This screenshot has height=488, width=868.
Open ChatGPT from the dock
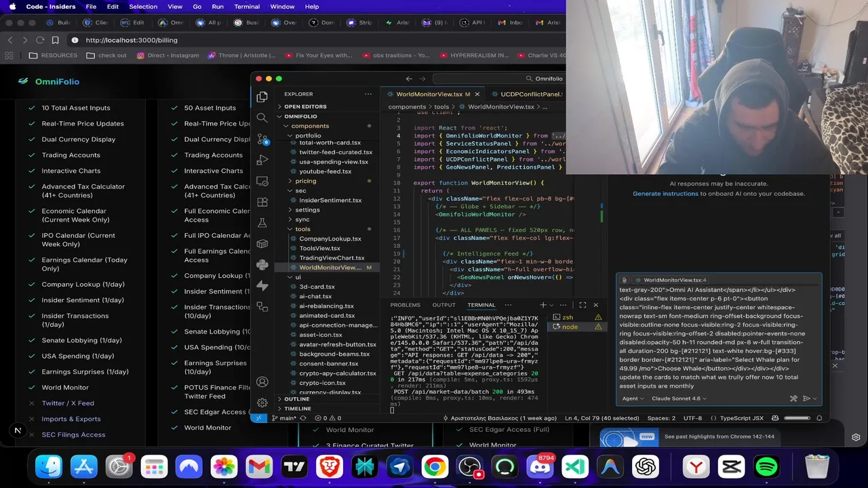coord(646,466)
